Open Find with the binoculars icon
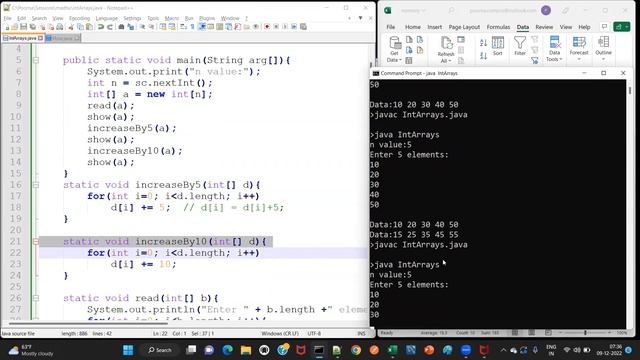 click(x=121, y=27)
